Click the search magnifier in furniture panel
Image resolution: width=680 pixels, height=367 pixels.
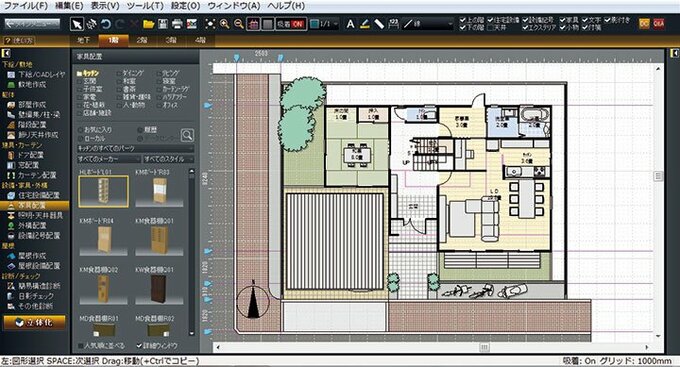(x=187, y=135)
